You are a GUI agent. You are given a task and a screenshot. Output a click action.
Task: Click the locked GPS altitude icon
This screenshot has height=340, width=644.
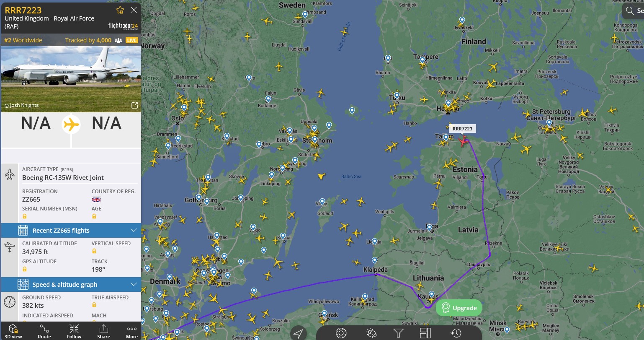(x=25, y=269)
